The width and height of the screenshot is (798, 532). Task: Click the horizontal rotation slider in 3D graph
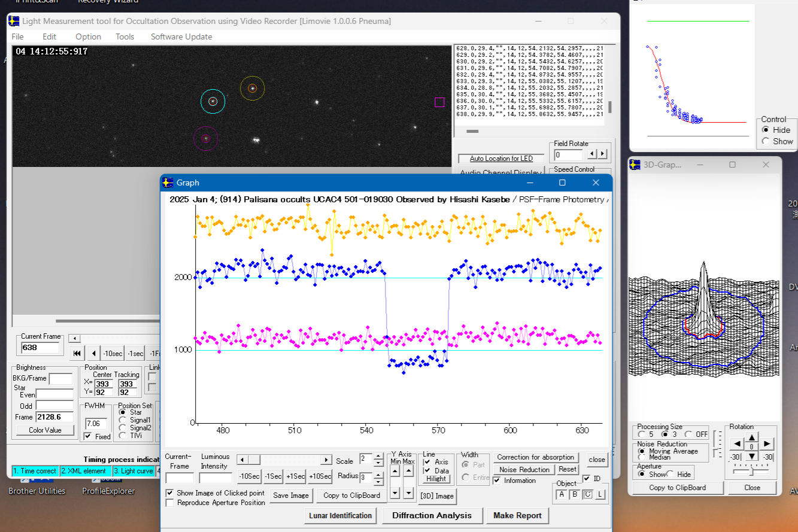[751, 471]
